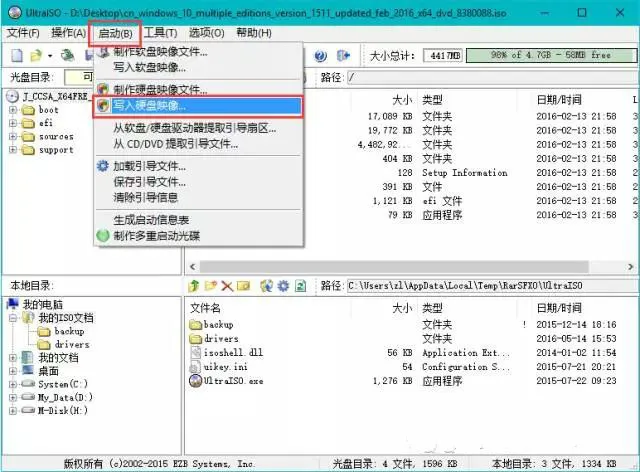The width and height of the screenshot is (640, 472).
Task: Click the blue Help question mark icon
Action: (321, 56)
